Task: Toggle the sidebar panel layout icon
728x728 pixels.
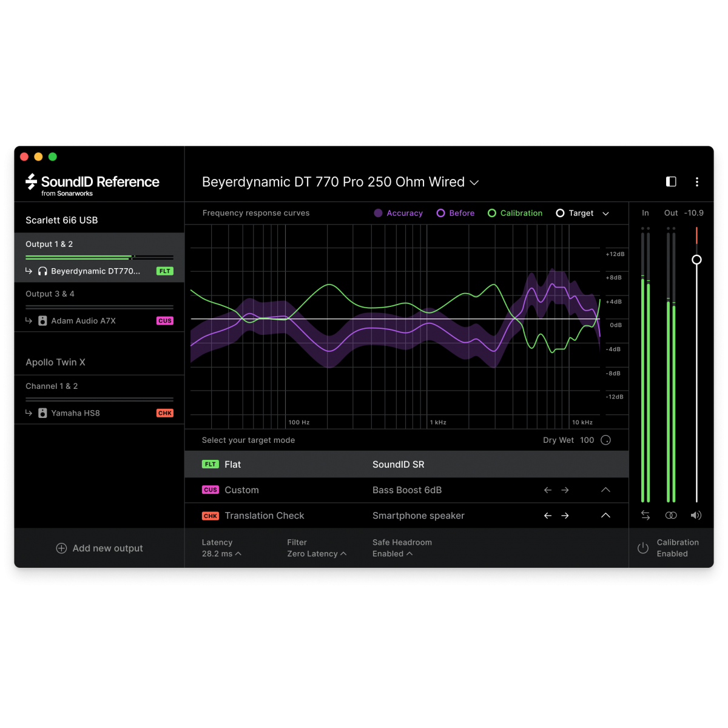Action: pos(671,182)
